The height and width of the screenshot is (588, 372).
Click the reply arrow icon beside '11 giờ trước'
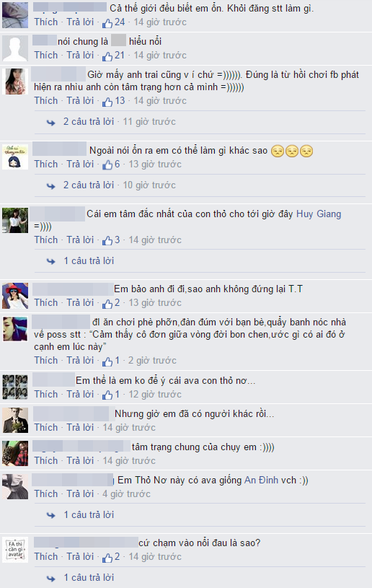pos(50,122)
